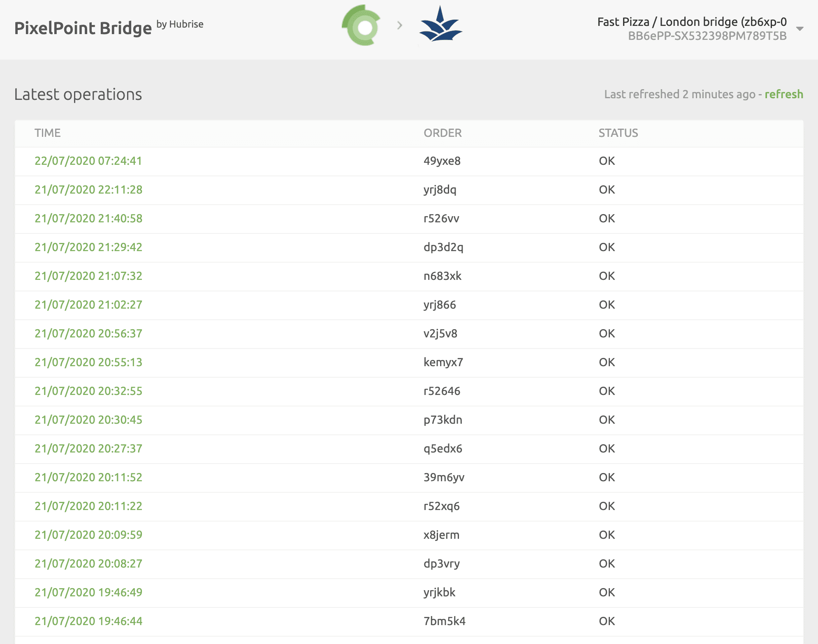The image size is (818, 644).
Task: Open operation 21/07/2020 20:11:52
Action: tap(88, 477)
